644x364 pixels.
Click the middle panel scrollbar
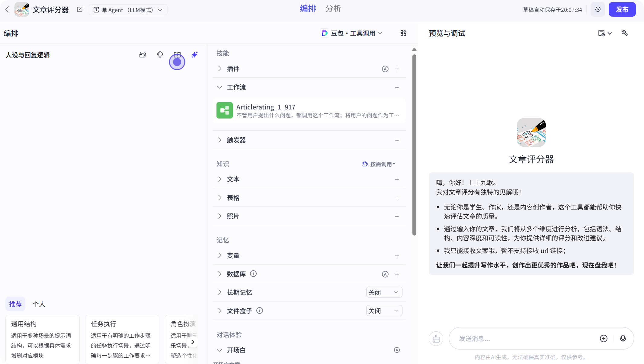point(414,145)
